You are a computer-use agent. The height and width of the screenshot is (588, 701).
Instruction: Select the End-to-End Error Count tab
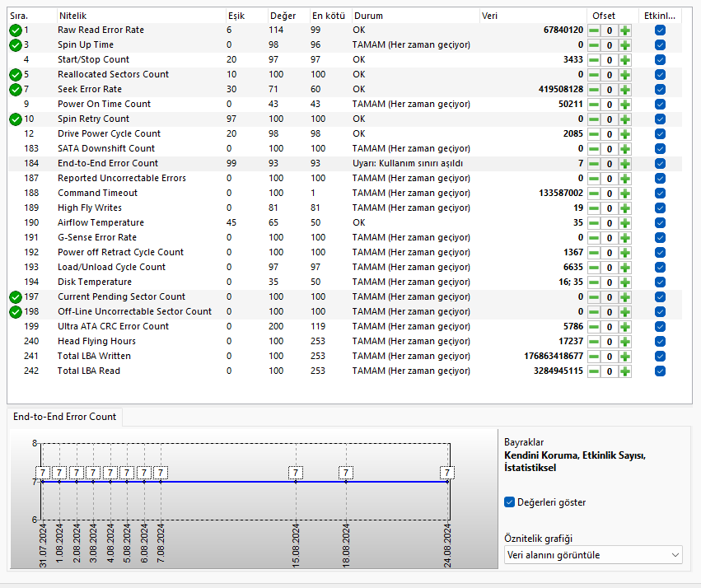pyautogui.click(x=65, y=417)
